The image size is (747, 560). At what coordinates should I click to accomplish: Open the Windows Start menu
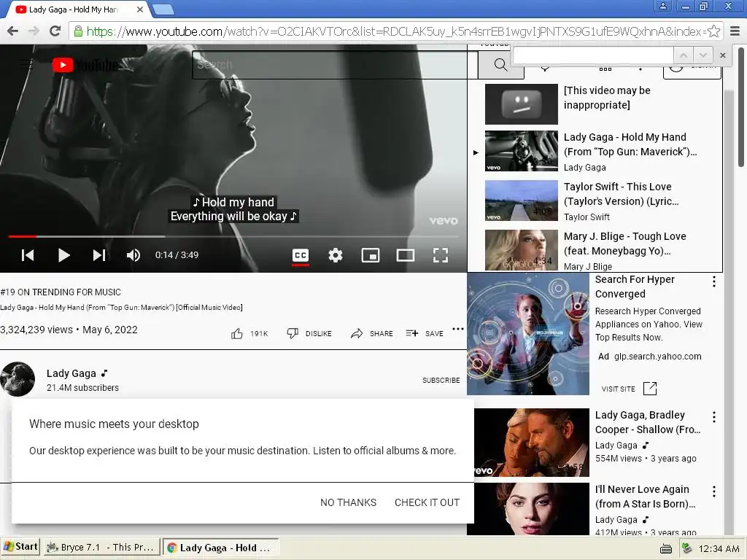(20, 547)
